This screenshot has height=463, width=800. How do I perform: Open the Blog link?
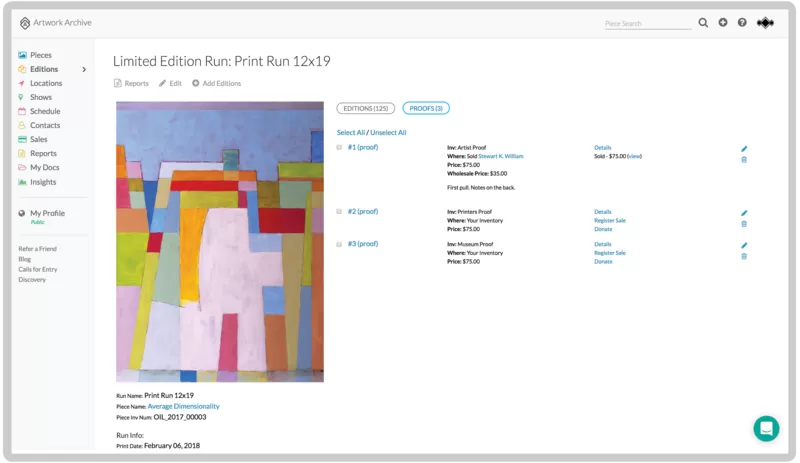[x=24, y=259]
